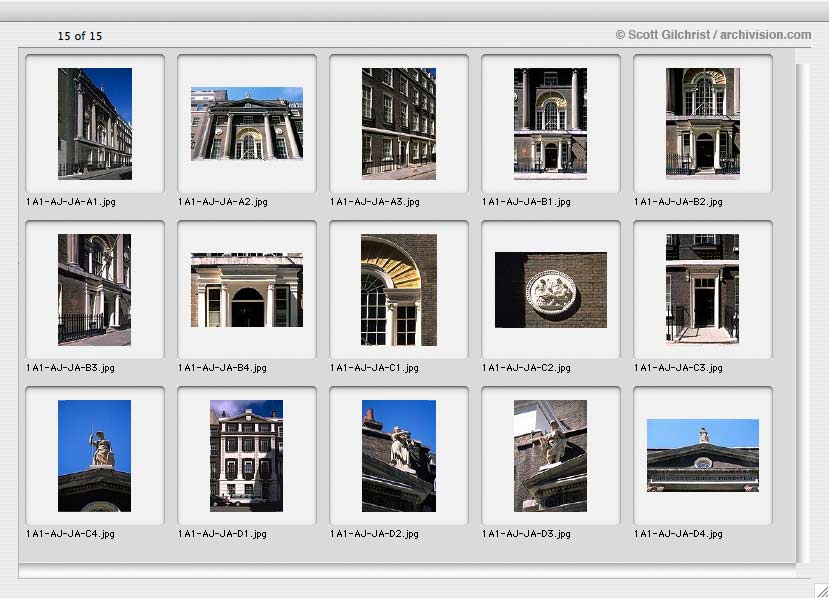Open the 1A1-AJ-JA-B2.jpg entrance thumbnail
The height and width of the screenshot is (598, 829).
coord(703,124)
